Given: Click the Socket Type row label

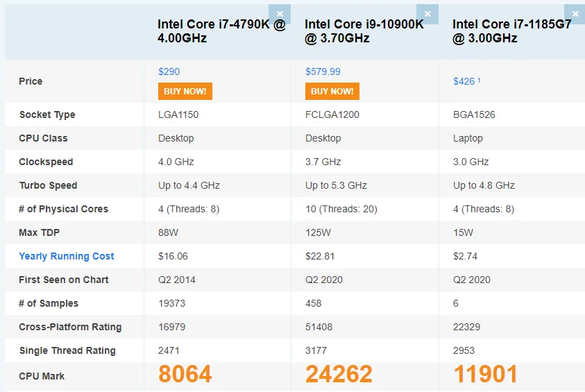Looking at the screenshot, I should (47, 114).
